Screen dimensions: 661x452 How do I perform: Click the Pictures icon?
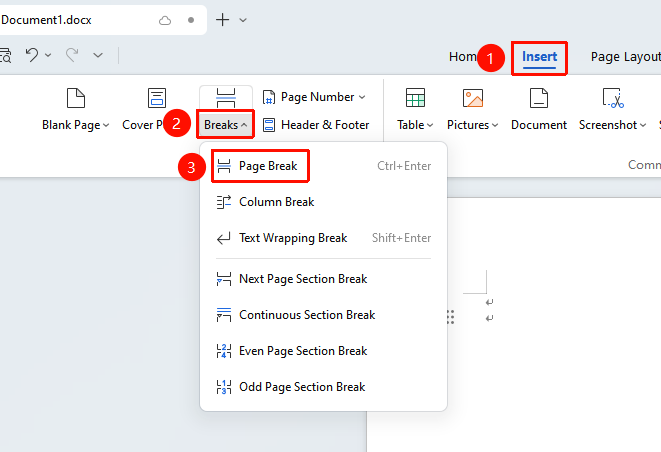(x=473, y=98)
